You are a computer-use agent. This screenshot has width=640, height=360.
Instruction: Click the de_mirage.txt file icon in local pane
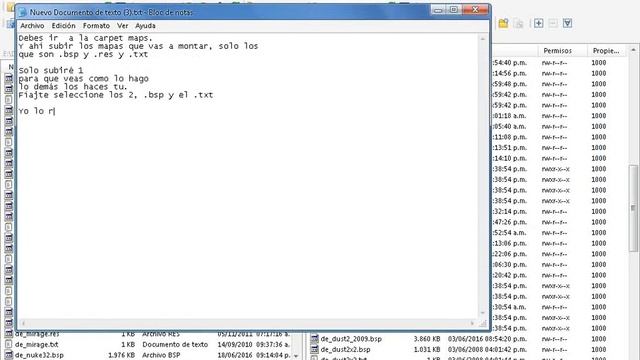tap(9, 344)
